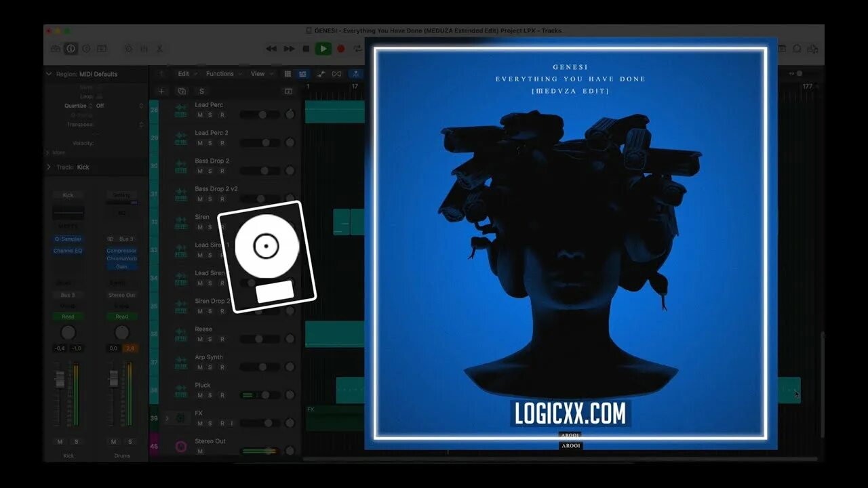Open the Library panel icon
The image size is (868, 488).
(x=56, y=49)
